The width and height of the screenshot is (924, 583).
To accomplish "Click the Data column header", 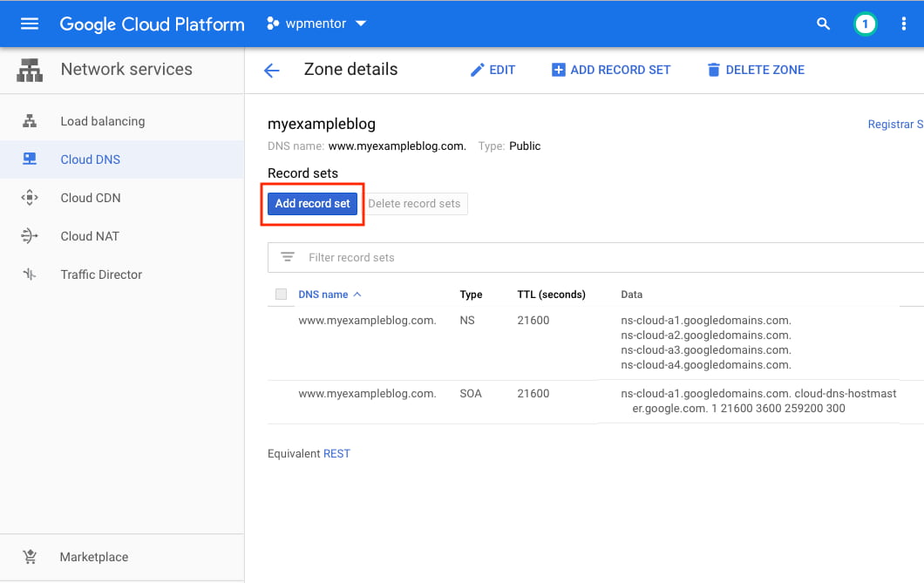I will point(632,295).
